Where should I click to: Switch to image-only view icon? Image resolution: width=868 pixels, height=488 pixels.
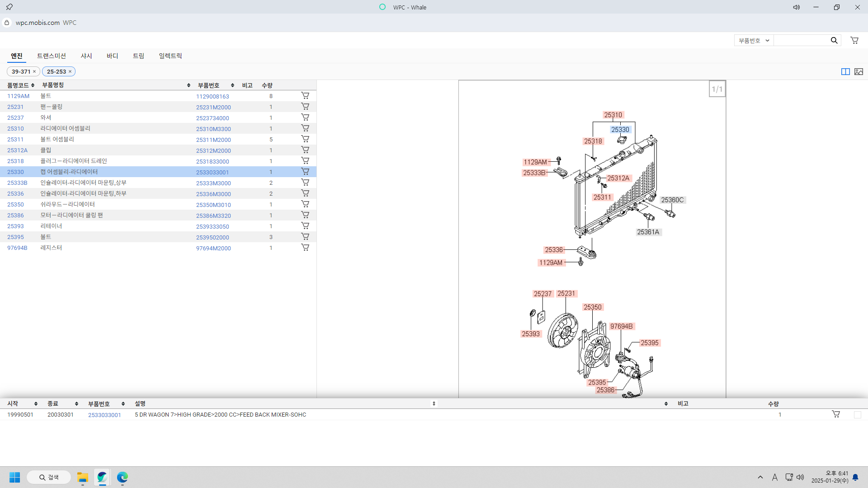859,72
